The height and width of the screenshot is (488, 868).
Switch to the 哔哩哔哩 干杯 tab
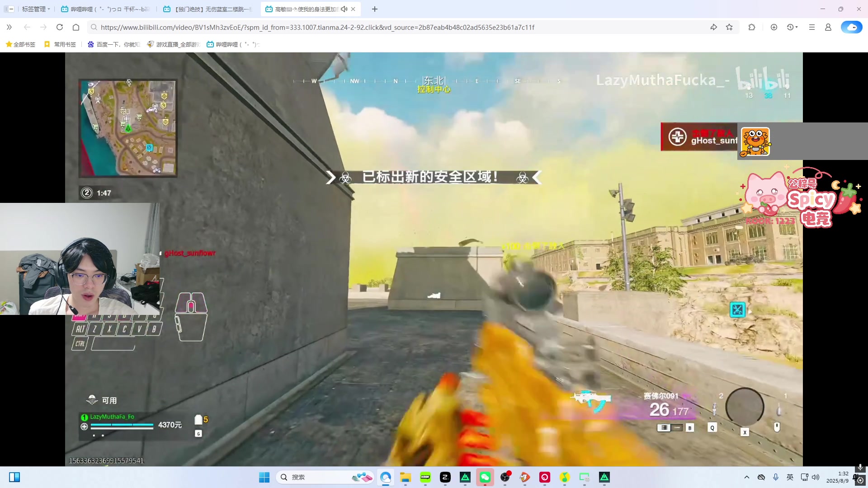[107, 9]
